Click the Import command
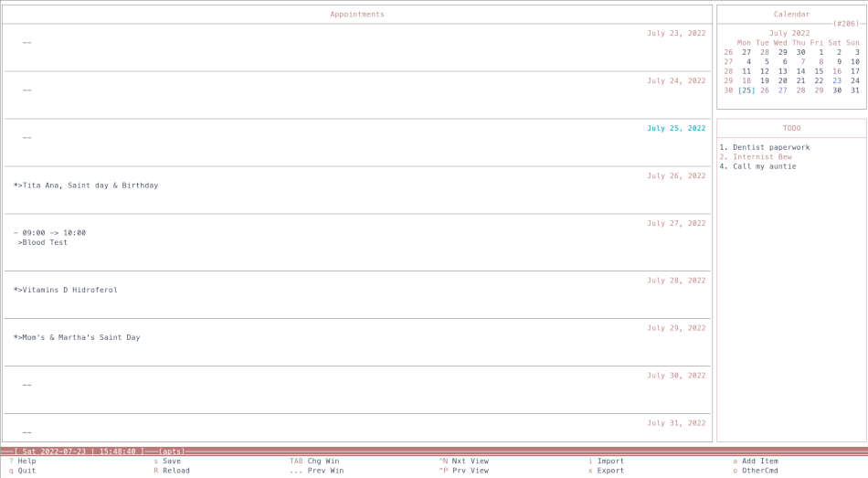The width and height of the screenshot is (868, 478). (610, 462)
